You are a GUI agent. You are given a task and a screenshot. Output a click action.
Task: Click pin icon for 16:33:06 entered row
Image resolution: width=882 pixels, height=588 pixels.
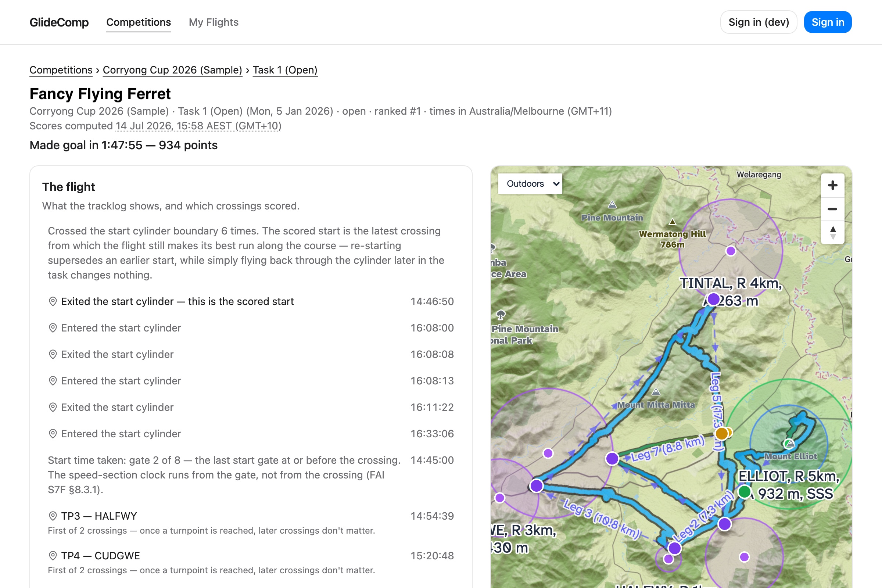point(53,434)
